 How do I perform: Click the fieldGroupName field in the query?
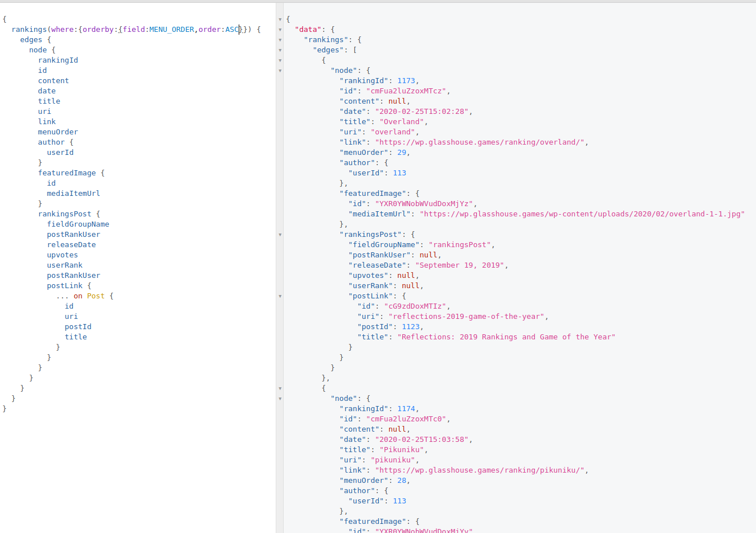78,224
